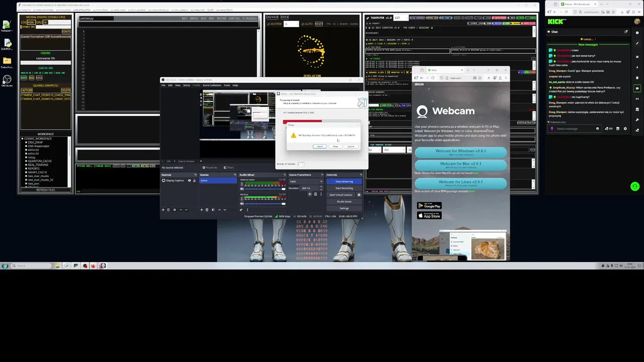
Task: Click Retry in Setup error dialog
Action: point(336,146)
